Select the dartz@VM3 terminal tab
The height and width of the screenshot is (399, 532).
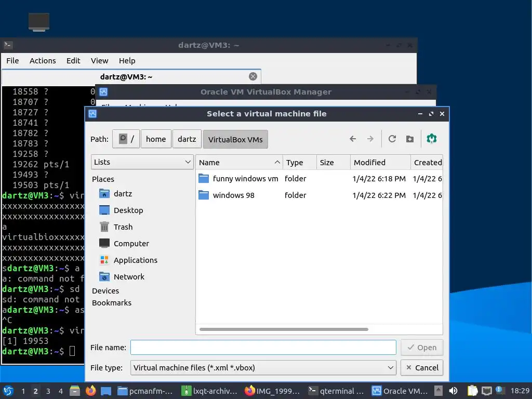(x=131, y=77)
